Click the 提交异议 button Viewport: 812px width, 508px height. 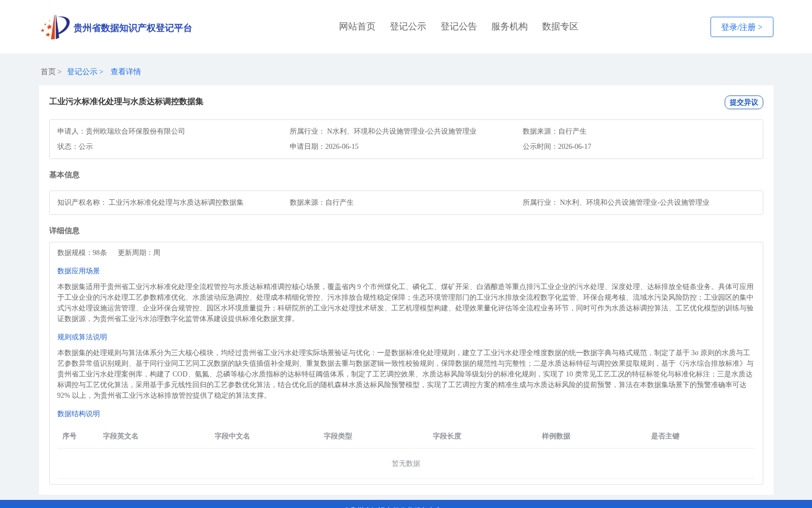point(743,102)
